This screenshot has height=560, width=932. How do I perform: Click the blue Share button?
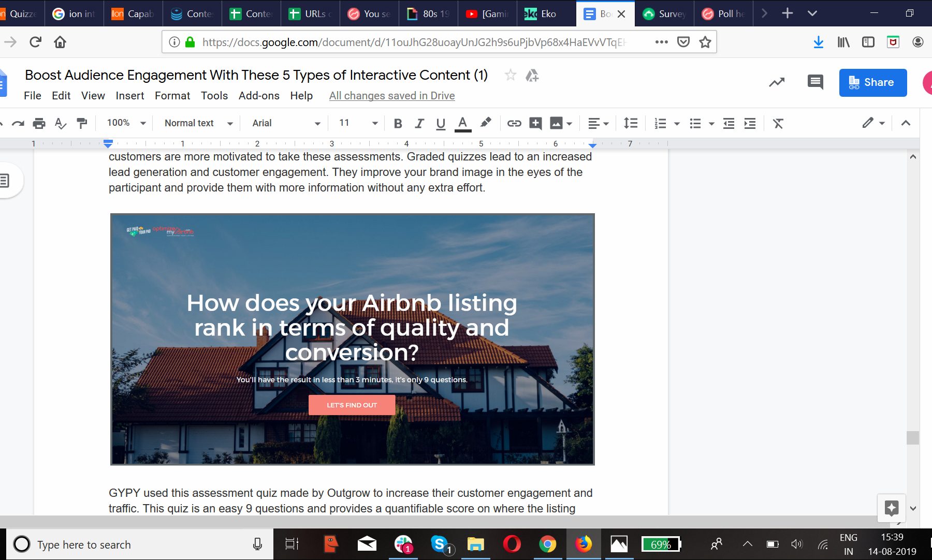point(872,82)
